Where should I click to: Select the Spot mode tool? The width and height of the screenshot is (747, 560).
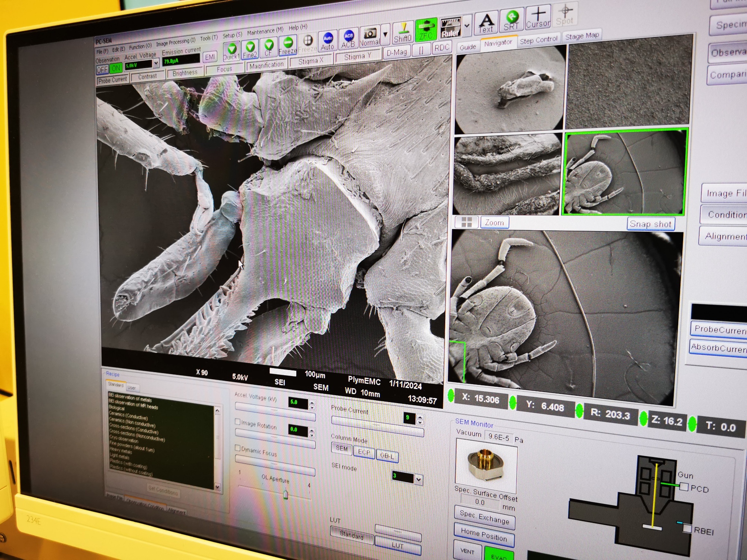coord(565,14)
